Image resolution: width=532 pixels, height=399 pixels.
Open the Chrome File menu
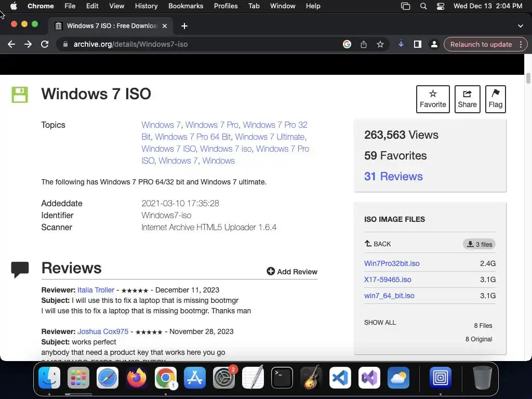point(70,6)
